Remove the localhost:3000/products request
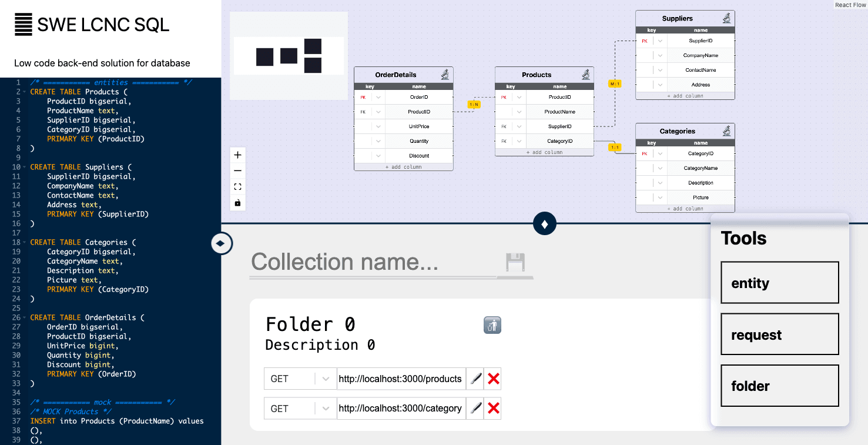The image size is (868, 445). [x=493, y=379]
